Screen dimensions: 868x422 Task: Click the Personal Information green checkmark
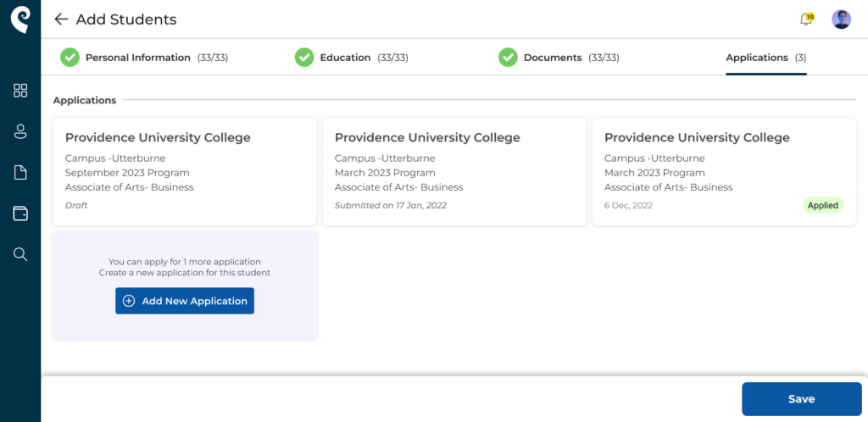pyautogui.click(x=70, y=57)
